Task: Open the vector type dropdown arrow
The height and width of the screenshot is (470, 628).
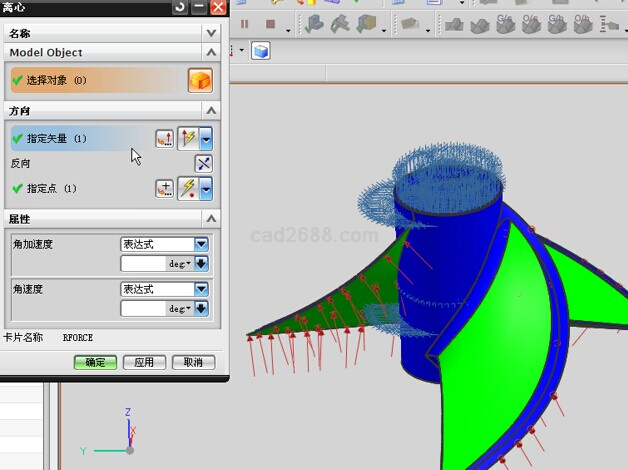Action: 206,138
